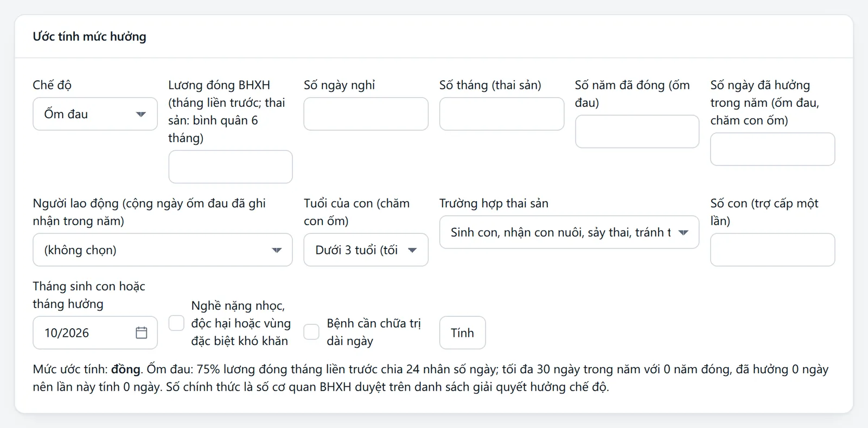Tick Bệnh cần chữa trị dài ngày checkbox
Screen dimensions: 868x428
coord(311,331)
